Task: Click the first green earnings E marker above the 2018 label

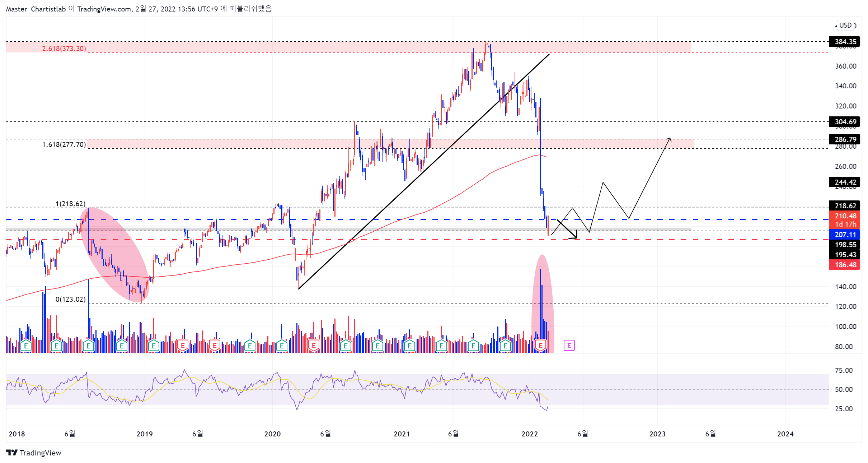Action: [x=26, y=346]
